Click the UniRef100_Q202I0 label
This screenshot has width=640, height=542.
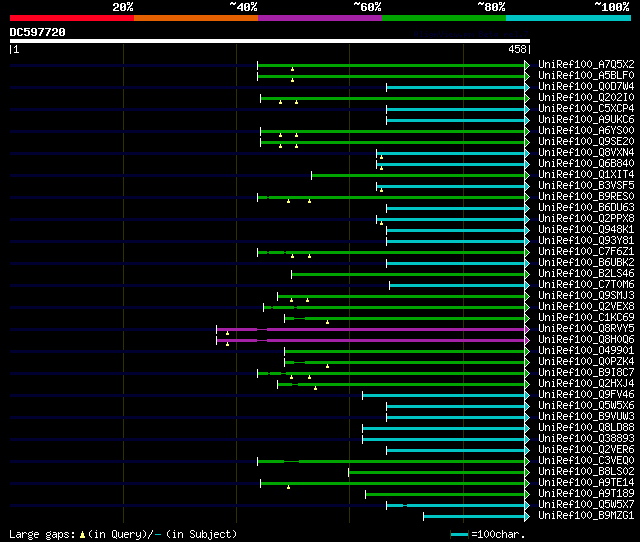(x=586, y=98)
